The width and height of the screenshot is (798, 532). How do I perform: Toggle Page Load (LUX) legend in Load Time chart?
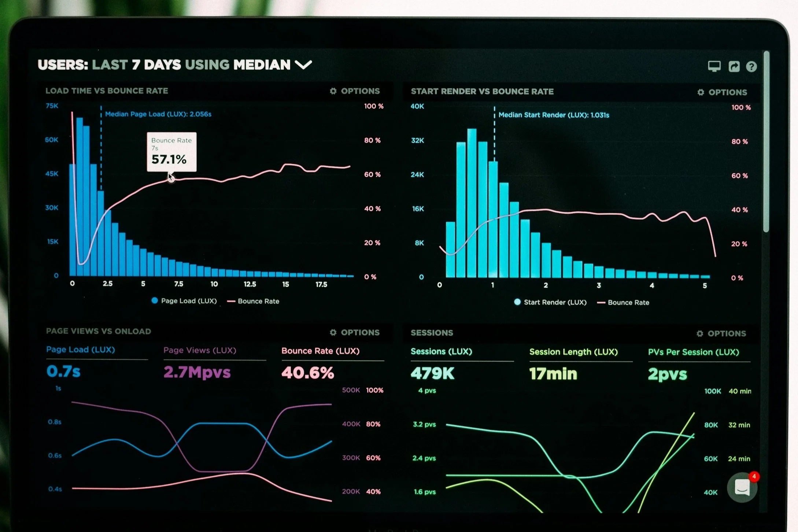pyautogui.click(x=184, y=301)
